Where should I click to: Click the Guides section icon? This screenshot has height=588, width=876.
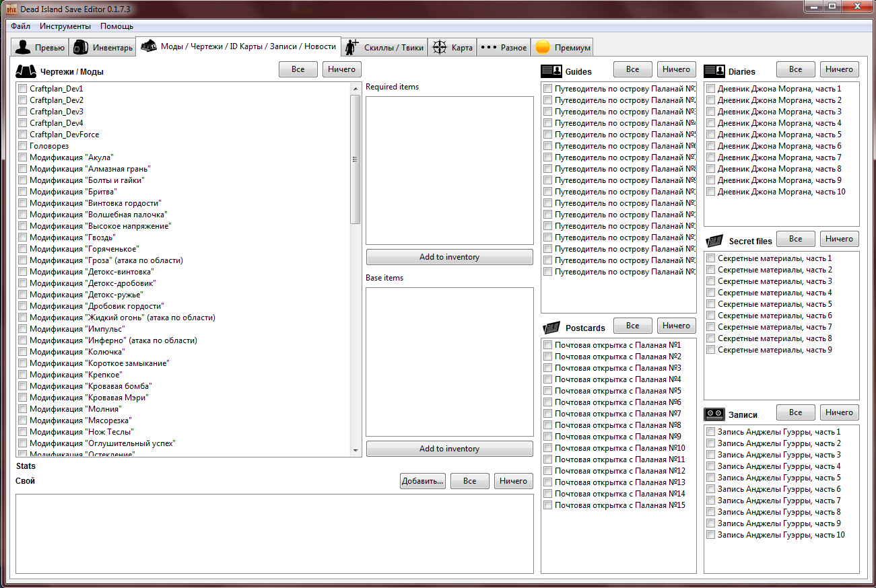coord(551,71)
